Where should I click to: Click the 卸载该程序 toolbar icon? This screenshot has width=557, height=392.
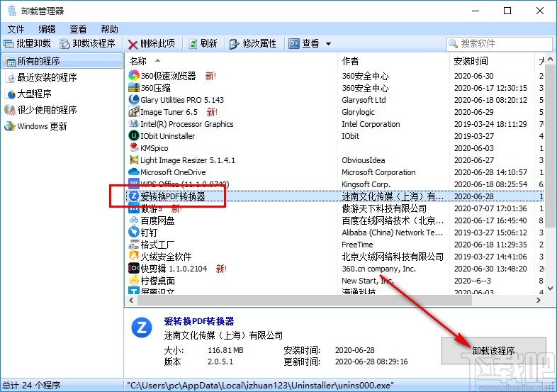click(64, 44)
